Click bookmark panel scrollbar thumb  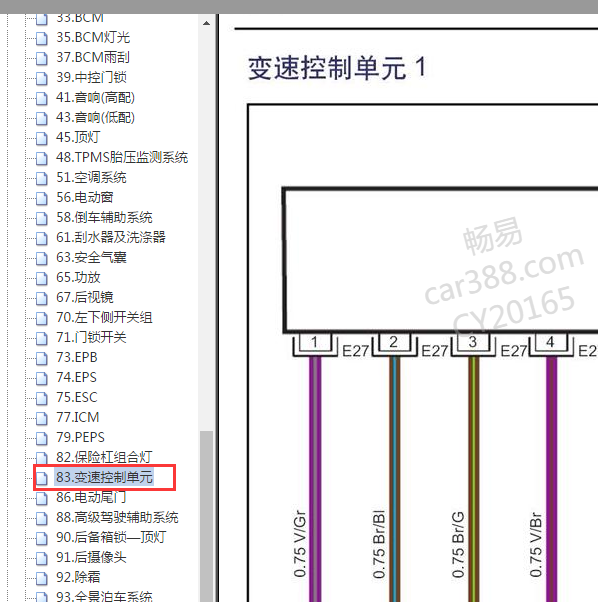[206, 516]
